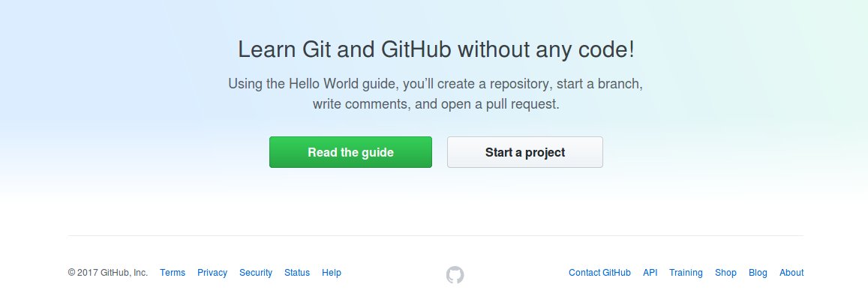Click the green Read the guide button
868x299 pixels.
[350, 152]
